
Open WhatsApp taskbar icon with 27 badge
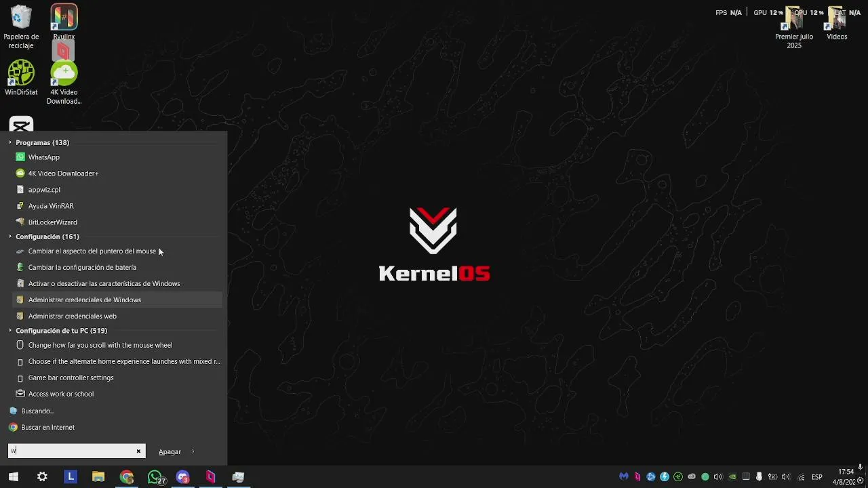(155, 477)
